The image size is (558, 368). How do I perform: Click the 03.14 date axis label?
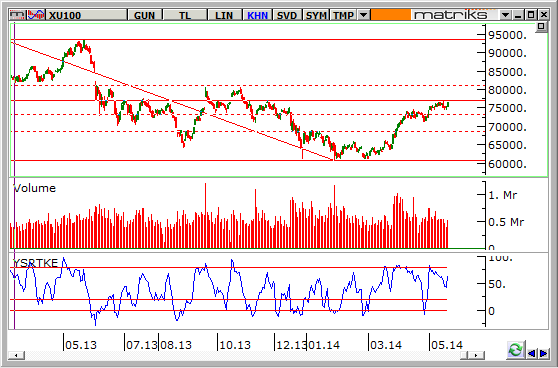tap(386, 345)
